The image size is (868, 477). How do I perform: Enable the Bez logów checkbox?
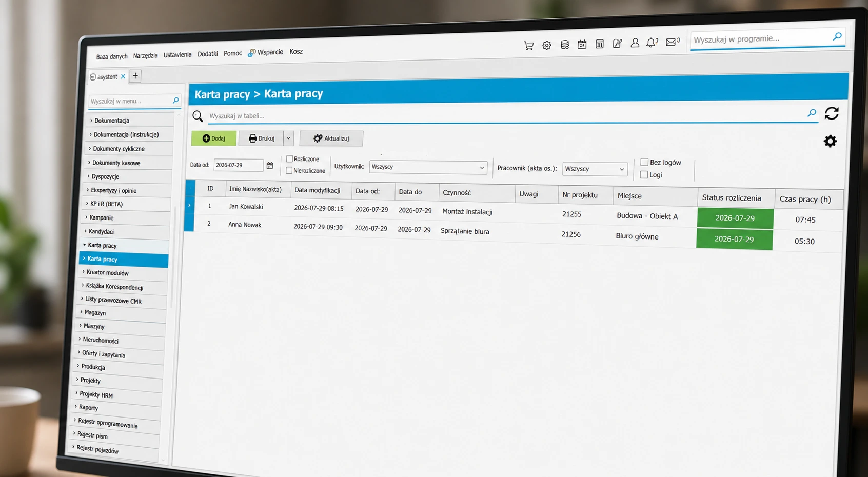click(x=644, y=162)
